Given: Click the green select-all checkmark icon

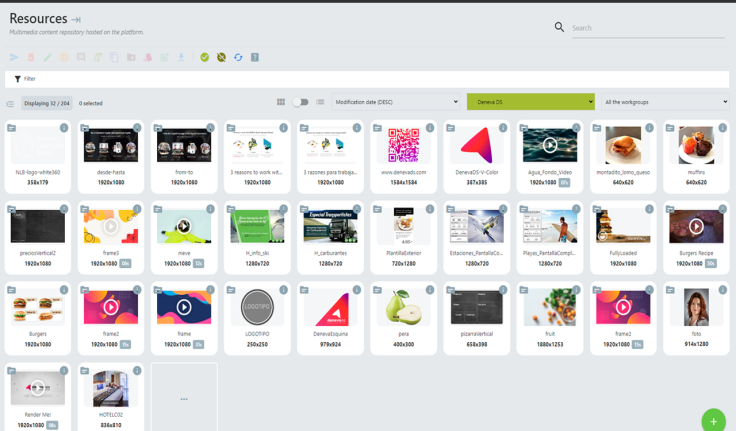Looking at the screenshot, I should [204, 58].
